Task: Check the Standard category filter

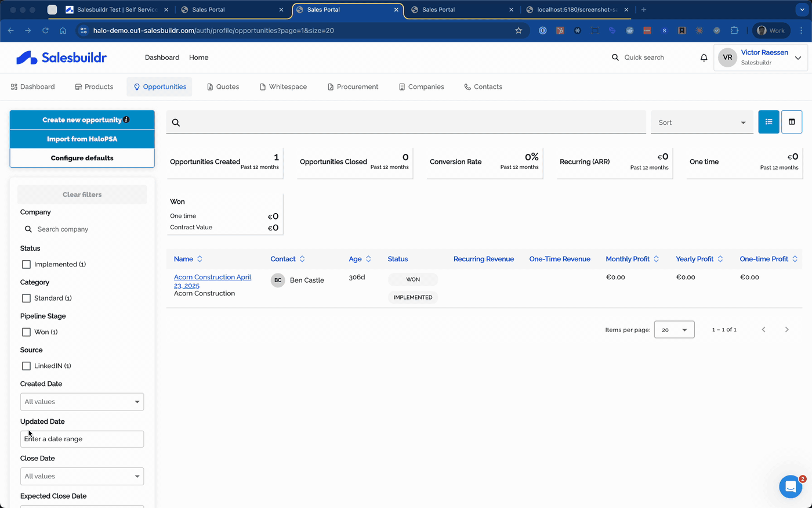Action: pyautogui.click(x=26, y=298)
